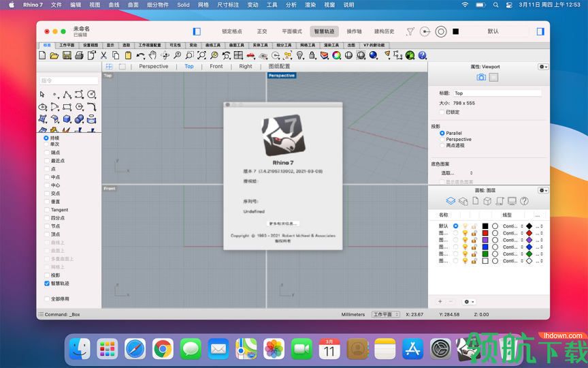Open linetype dropdown for 默认 layer

click(512, 226)
